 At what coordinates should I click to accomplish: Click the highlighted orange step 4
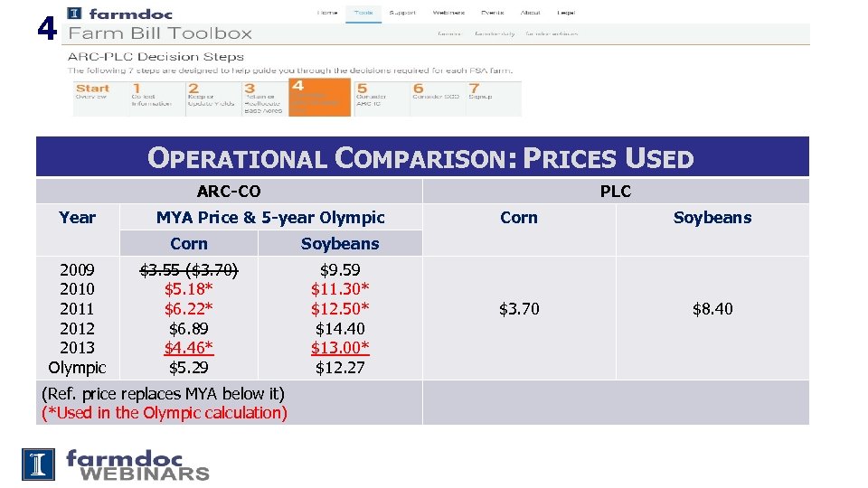[320, 97]
